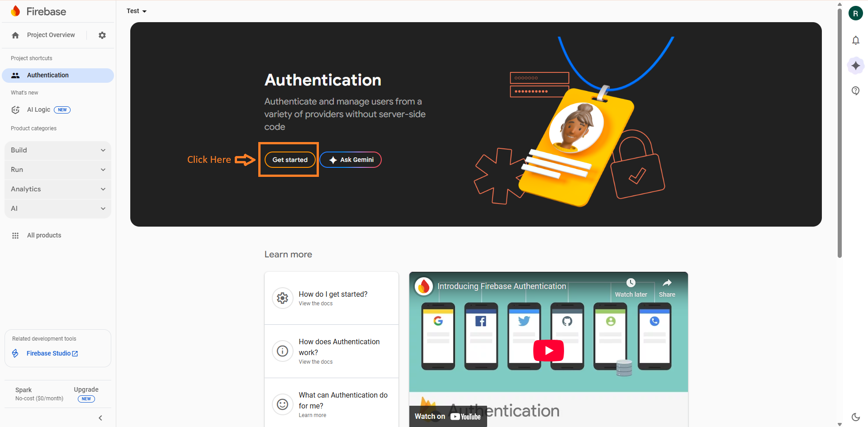
Task: Expand the Analytics category
Action: coord(58,189)
